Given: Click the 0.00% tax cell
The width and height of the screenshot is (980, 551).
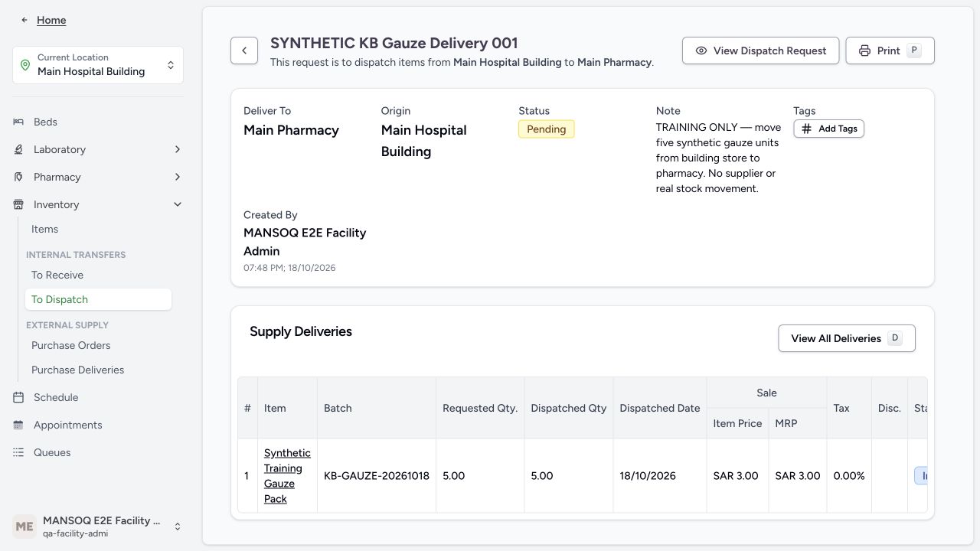Looking at the screenshot, I should 849,475.
